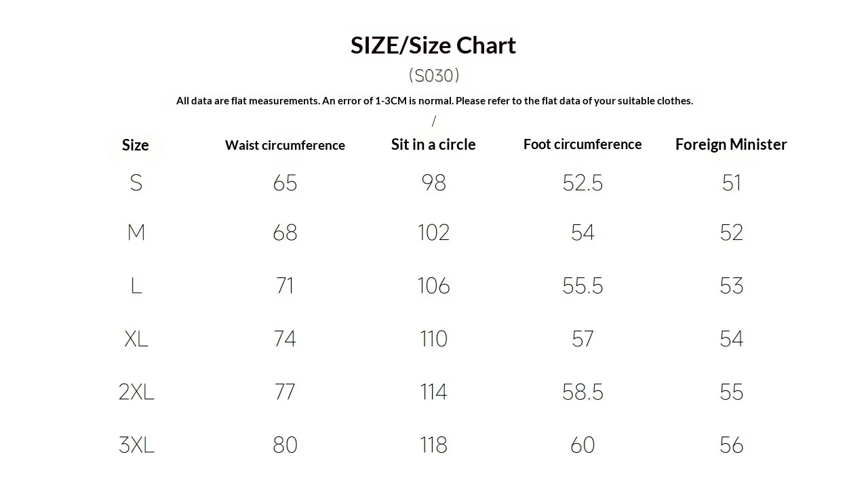Click the Size column header
The image size is (868, 488).
[136, 145]
